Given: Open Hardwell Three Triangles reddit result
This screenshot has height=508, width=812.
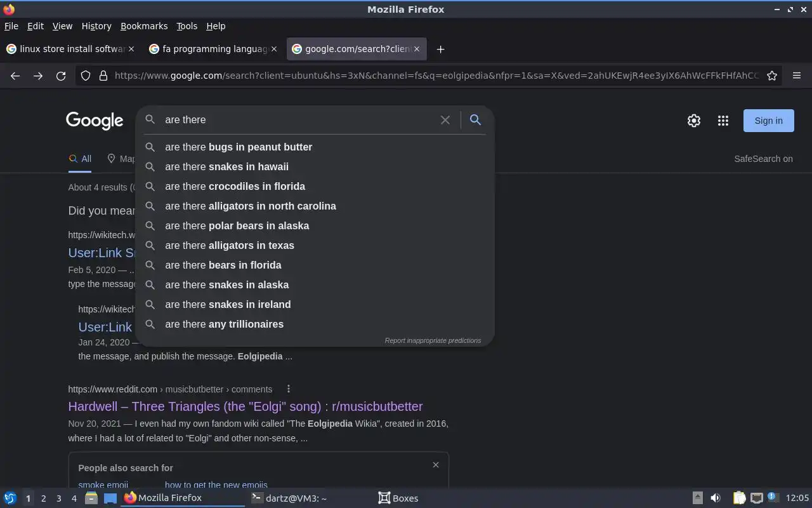Looking at the screenshot, I should coord(246,406).
